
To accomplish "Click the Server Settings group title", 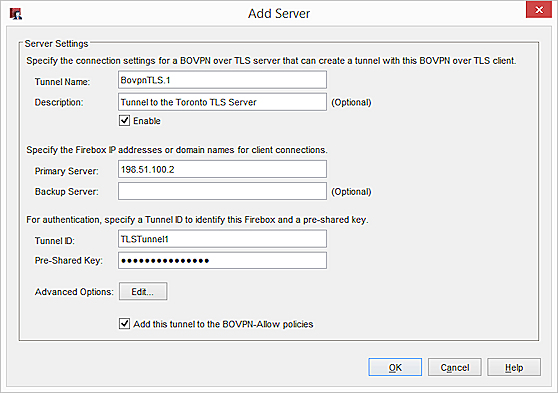I will [x=56, y=44].
